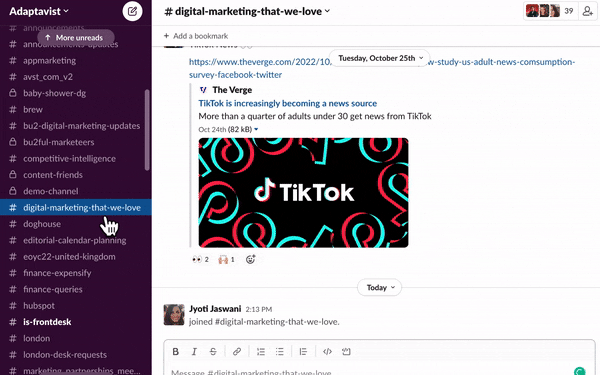Click the Grammarly icon in composer

pyautogui.click(x=580, y=371)
